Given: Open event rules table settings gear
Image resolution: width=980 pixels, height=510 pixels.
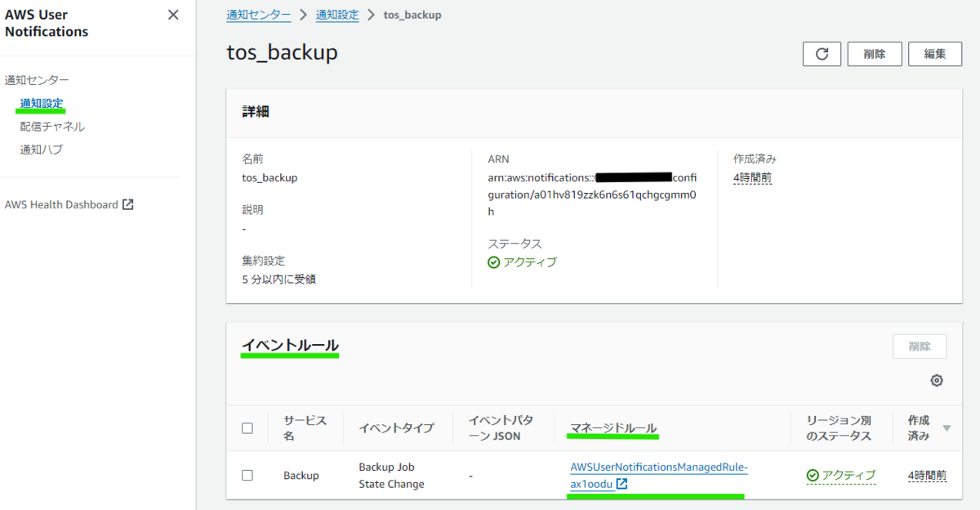Looking at the screenshot, I should pyautogui.click(x=937, y=381).
